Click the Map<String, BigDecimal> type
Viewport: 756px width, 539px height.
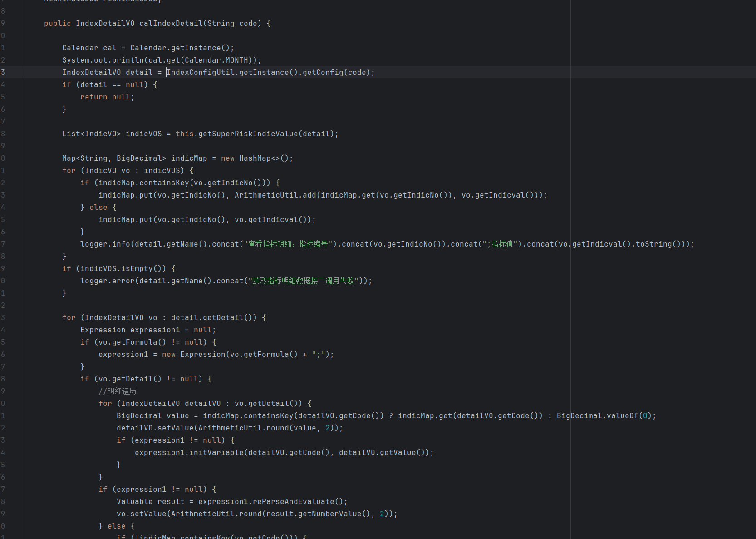(114, 158)
